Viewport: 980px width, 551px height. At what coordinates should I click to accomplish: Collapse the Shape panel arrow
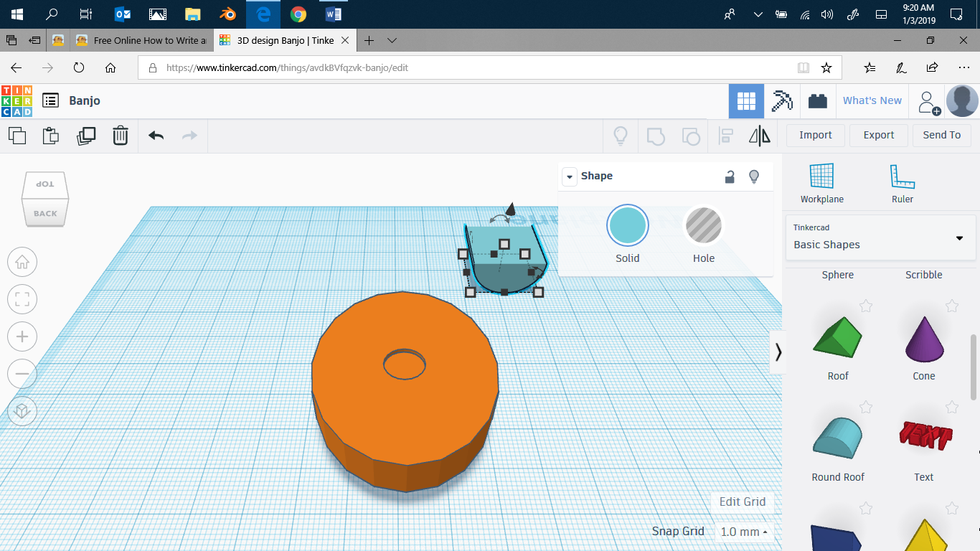570,176
